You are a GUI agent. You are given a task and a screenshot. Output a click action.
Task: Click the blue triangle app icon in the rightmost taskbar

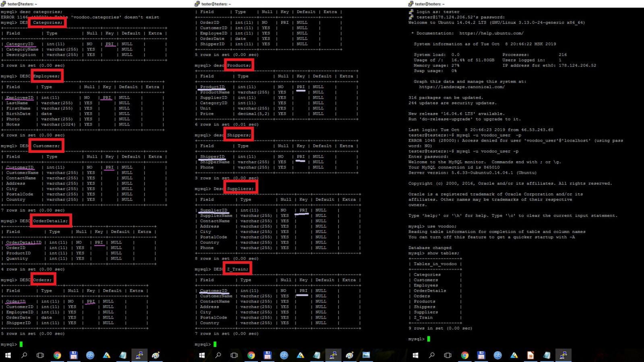[514, 355]
